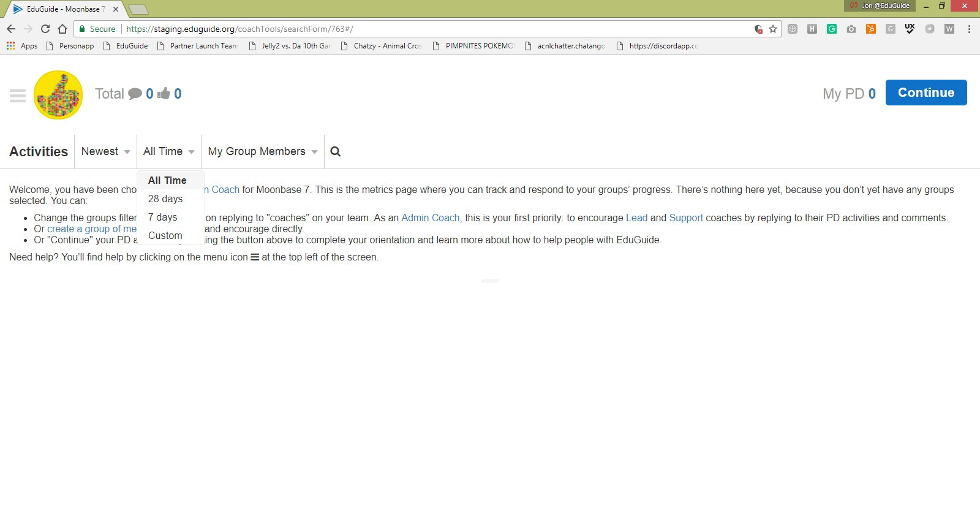Follow the Support coaches link
980x527 pixels.
click(686, 218)
